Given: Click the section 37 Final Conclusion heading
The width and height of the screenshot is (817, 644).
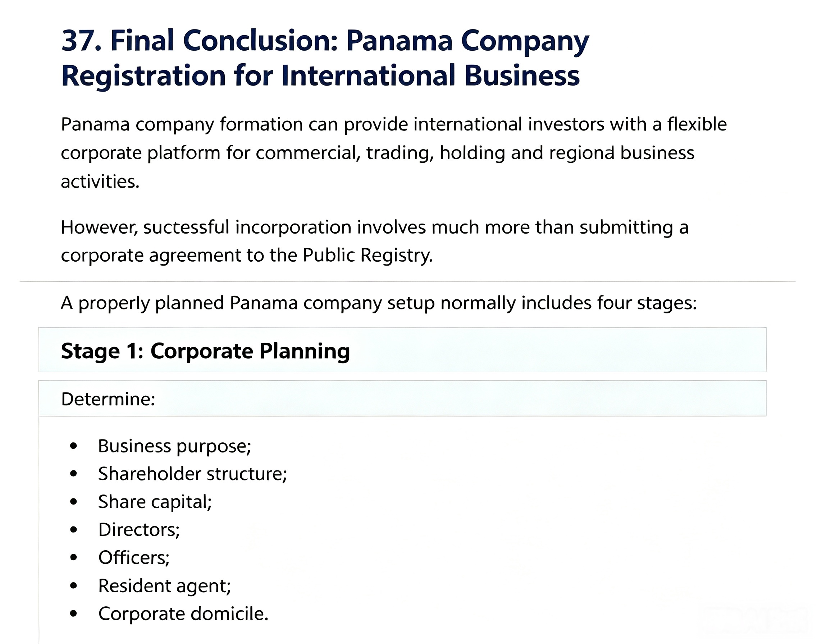Looking at the screenshot, I should (325, 58).
